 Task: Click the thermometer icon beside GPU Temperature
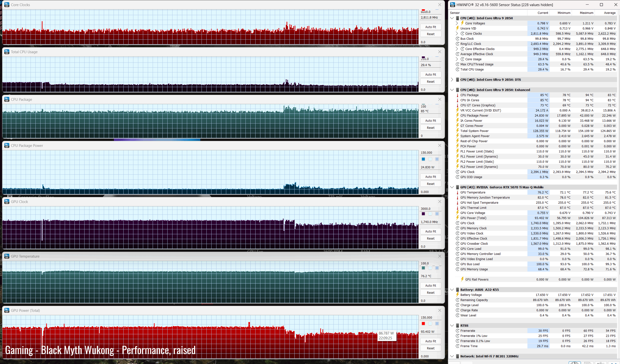coord(457,192)
